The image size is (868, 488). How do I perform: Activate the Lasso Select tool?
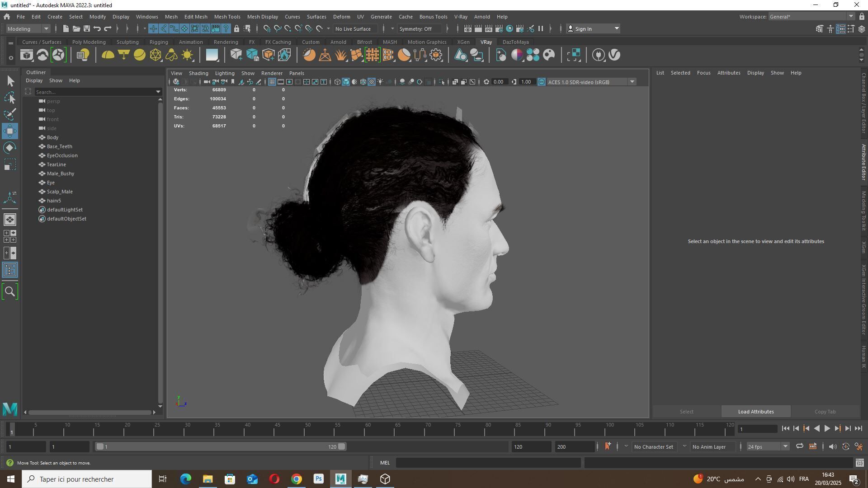click(10, 98)
